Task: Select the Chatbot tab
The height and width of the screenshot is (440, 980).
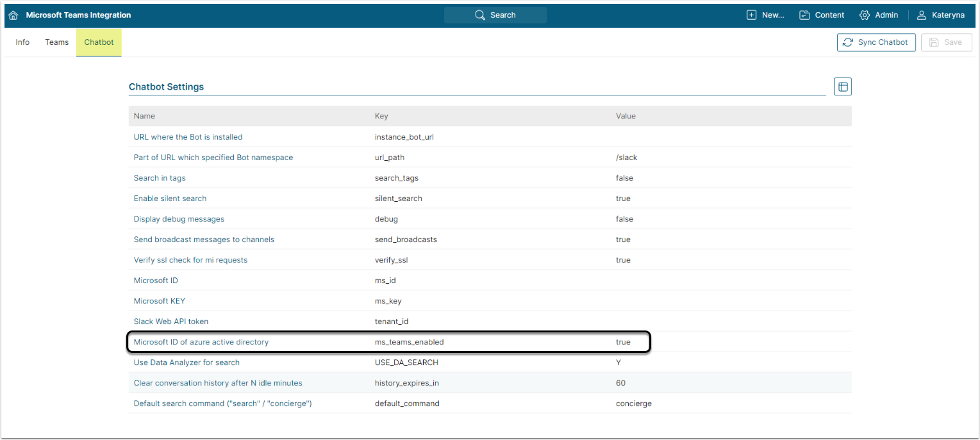Action: click(99, 42)
